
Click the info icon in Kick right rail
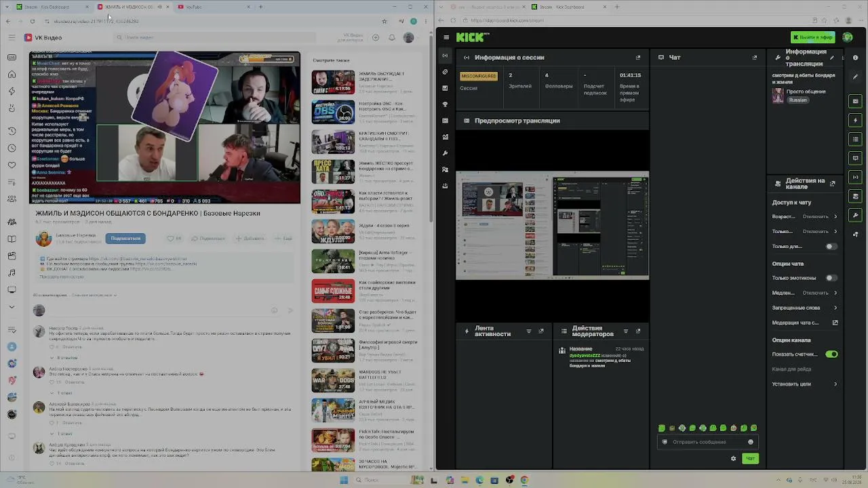point(856,58)
